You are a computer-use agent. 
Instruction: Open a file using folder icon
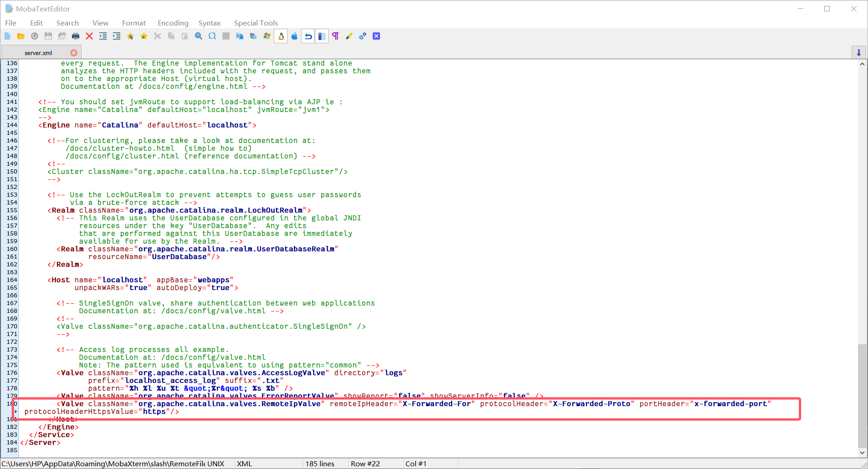point(21,36)
